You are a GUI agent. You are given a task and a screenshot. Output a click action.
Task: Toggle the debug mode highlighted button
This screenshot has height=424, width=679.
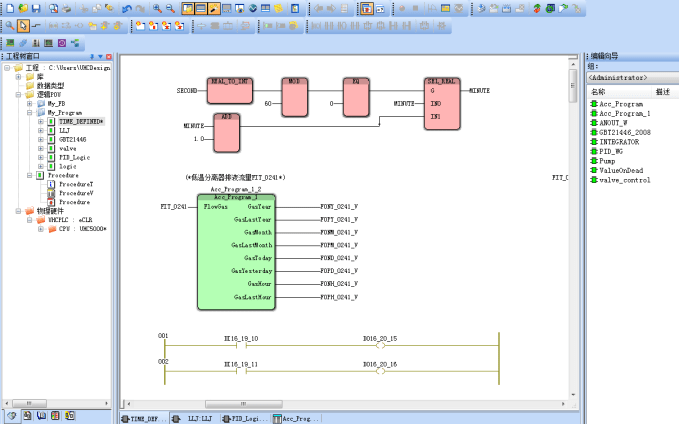[x=366, y=8]
